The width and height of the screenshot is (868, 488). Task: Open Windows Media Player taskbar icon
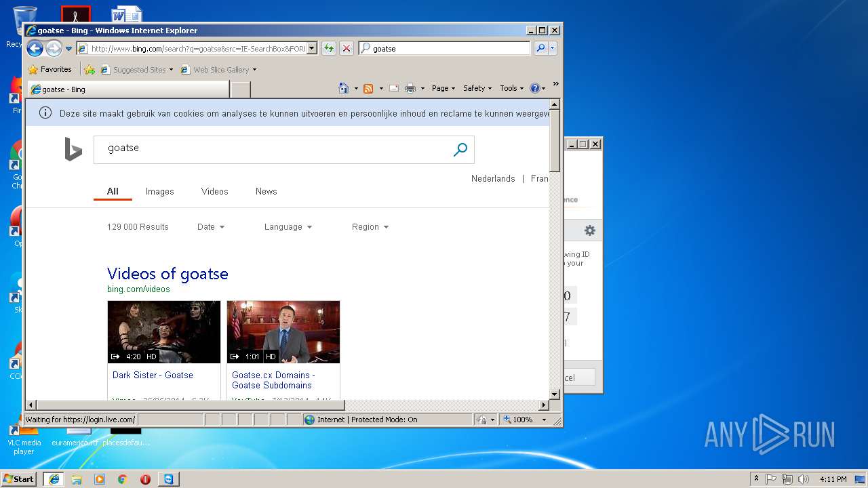[x=100, y=479]
